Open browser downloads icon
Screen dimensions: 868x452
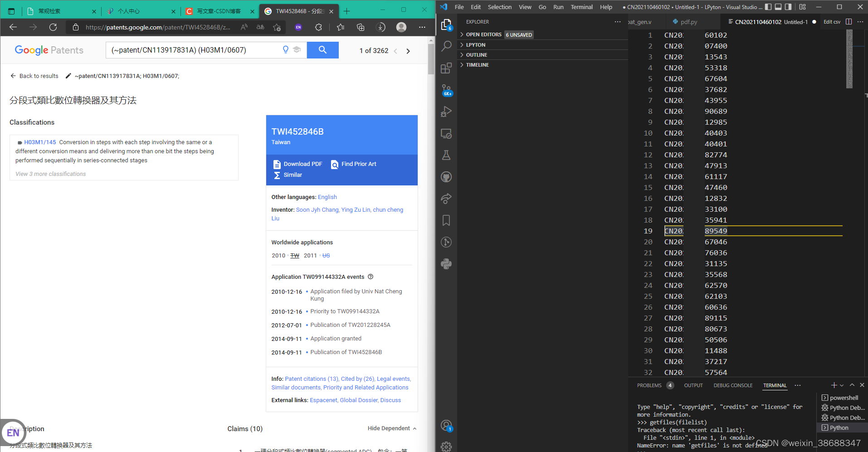pyautogui.click(x=381, y=27)
